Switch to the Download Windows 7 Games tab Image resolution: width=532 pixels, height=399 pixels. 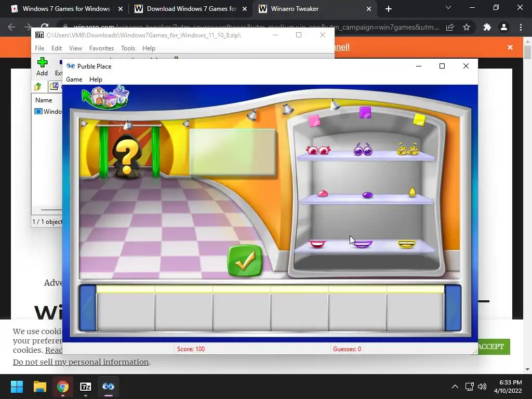pyautogui.click(x=191, y=9)
